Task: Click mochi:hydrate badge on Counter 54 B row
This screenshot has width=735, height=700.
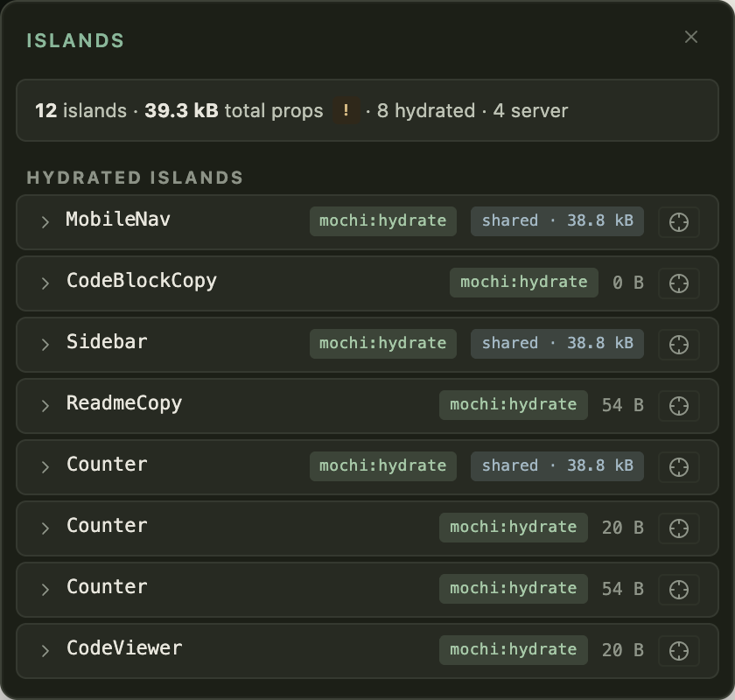Action: 514,589
